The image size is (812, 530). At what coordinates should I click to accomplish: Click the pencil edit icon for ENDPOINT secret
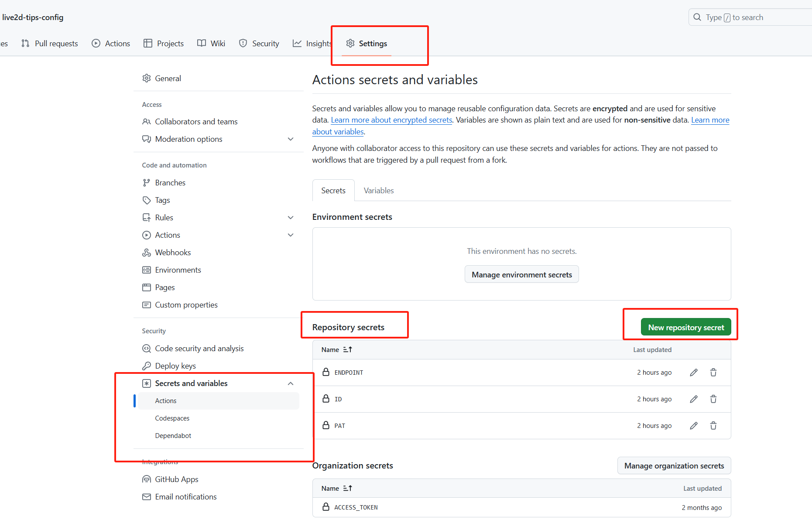tap(693, 373)
